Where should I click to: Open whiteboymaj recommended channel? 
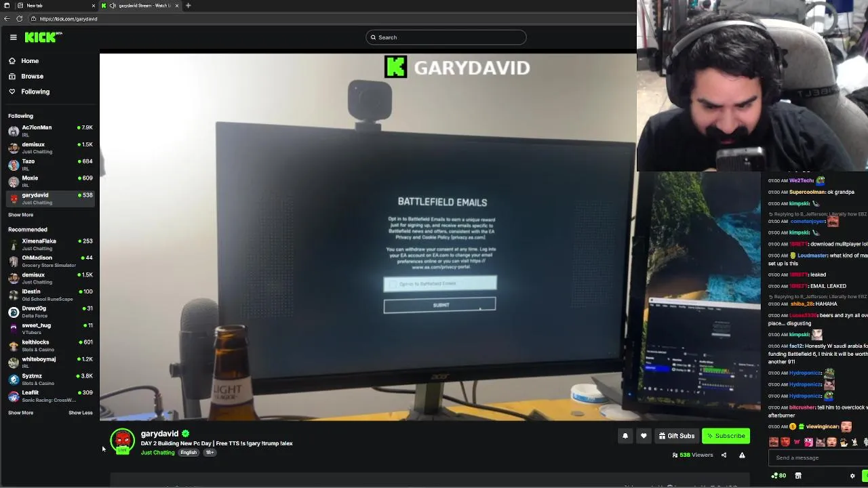(50, 362)
